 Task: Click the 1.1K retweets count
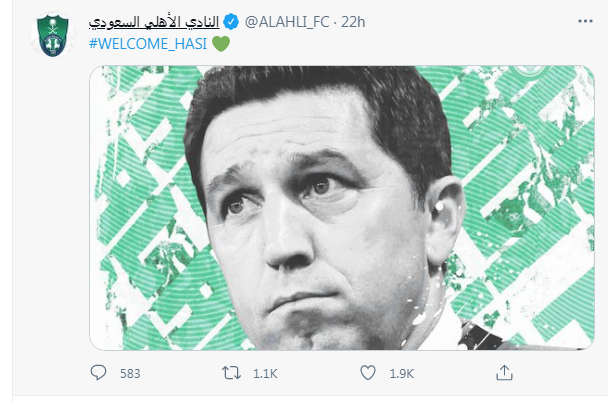click(x=267, y=374)
